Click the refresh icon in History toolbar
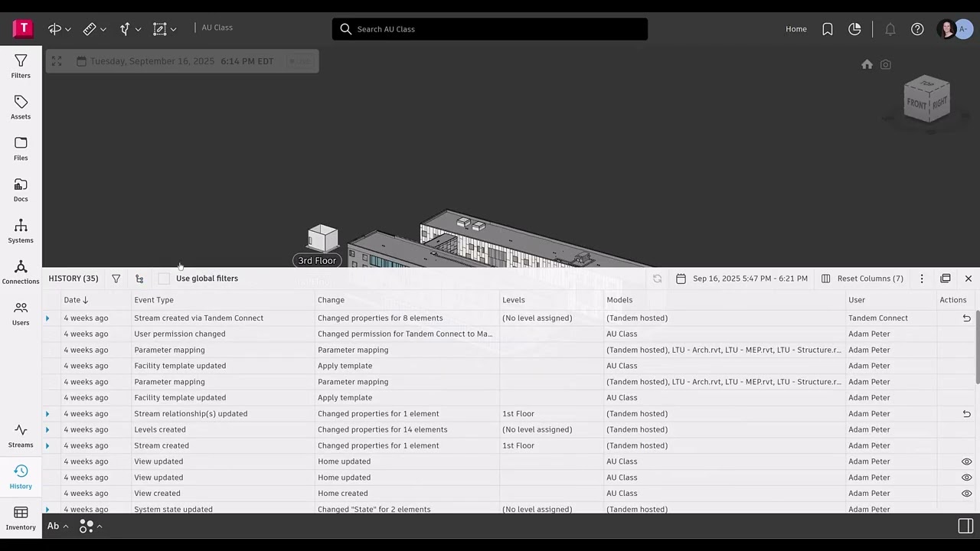 [657, 279]
